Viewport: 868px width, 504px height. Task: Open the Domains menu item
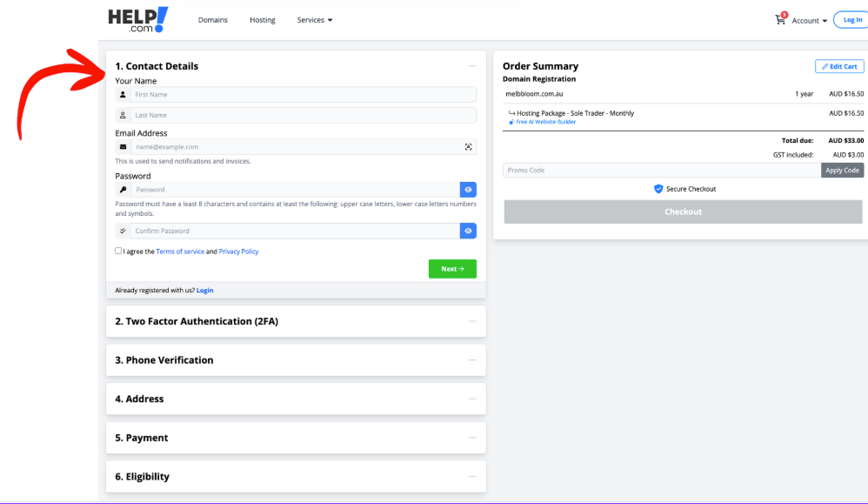(x=212, y=20)
